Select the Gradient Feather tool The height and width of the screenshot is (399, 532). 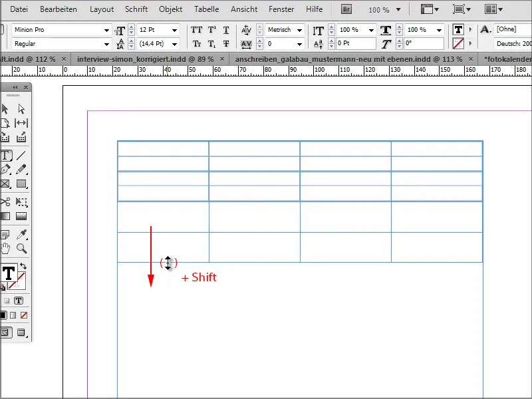click(x=21, y=216)
